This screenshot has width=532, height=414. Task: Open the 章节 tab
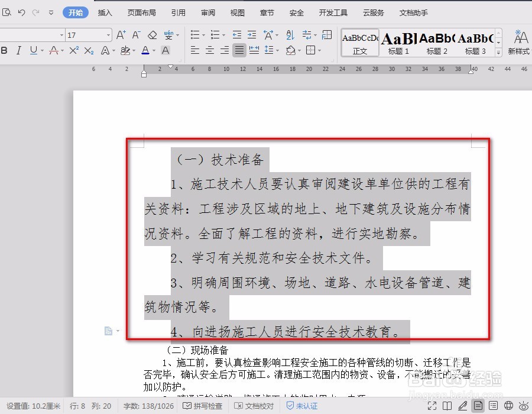pos(267,13)
